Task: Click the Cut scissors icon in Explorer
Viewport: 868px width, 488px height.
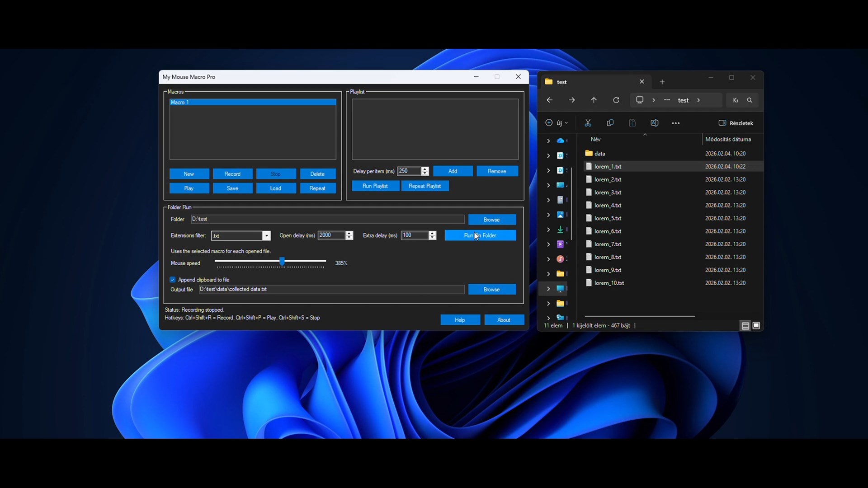Action: tap(588, 123)
